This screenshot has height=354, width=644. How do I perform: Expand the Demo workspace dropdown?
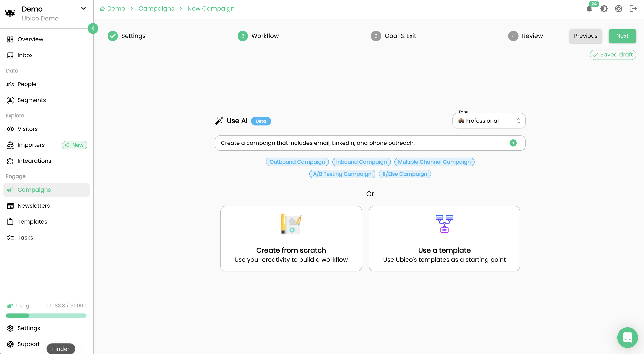[84, 8]
